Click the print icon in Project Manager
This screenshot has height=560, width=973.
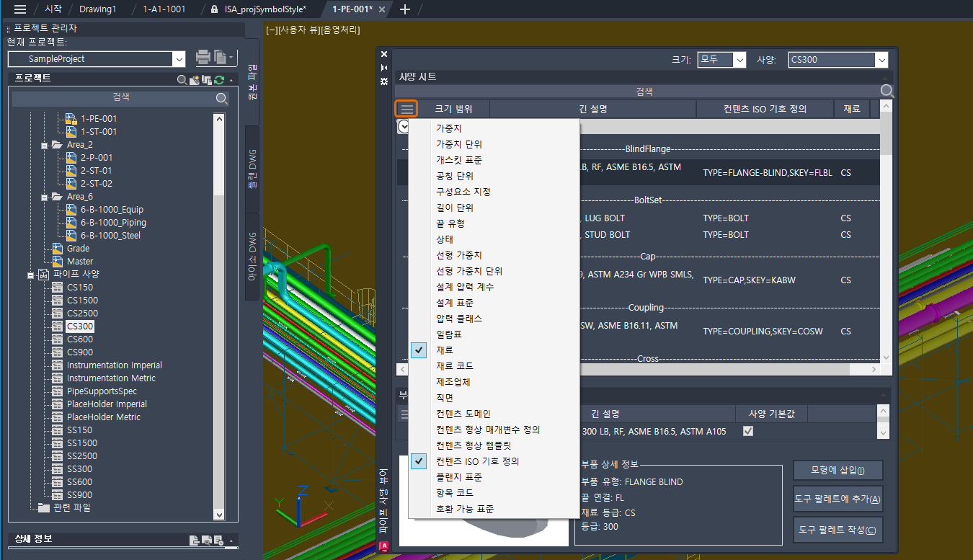(x=203, y=58)
